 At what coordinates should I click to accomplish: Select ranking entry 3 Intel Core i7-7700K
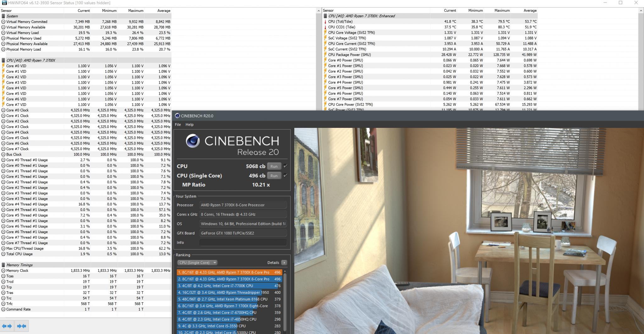[x=229, y=286]
